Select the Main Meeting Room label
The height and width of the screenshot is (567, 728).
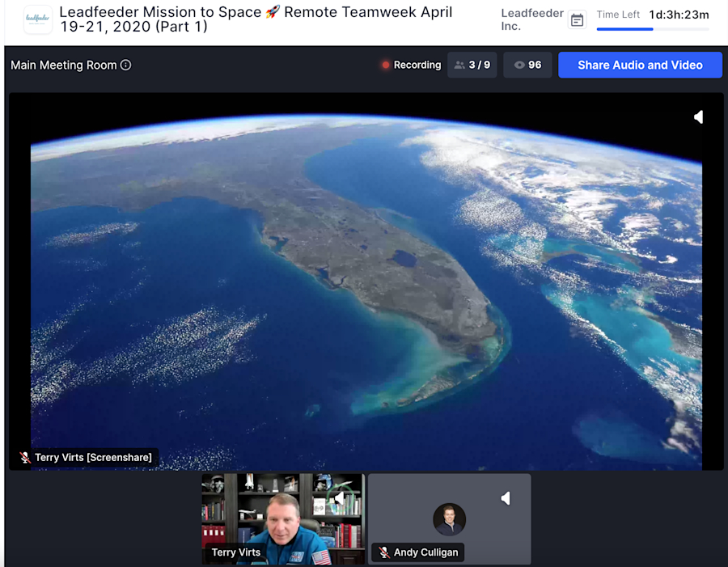[65, 65]
